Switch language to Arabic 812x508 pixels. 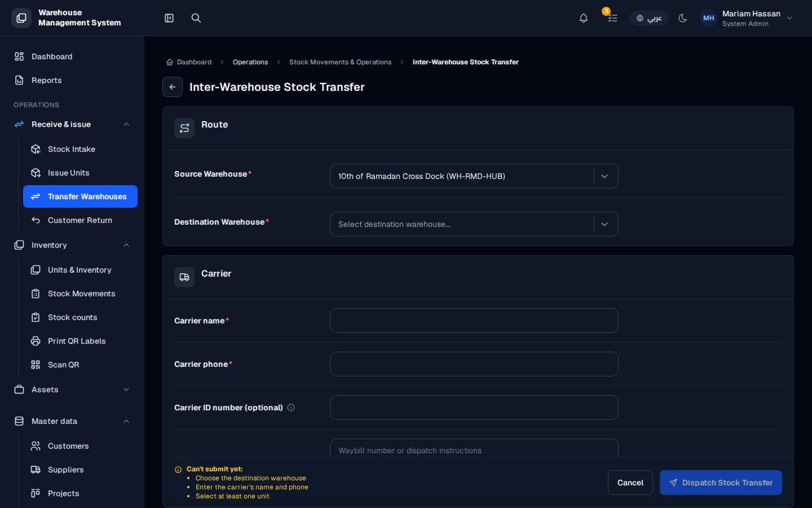(649, 18)
